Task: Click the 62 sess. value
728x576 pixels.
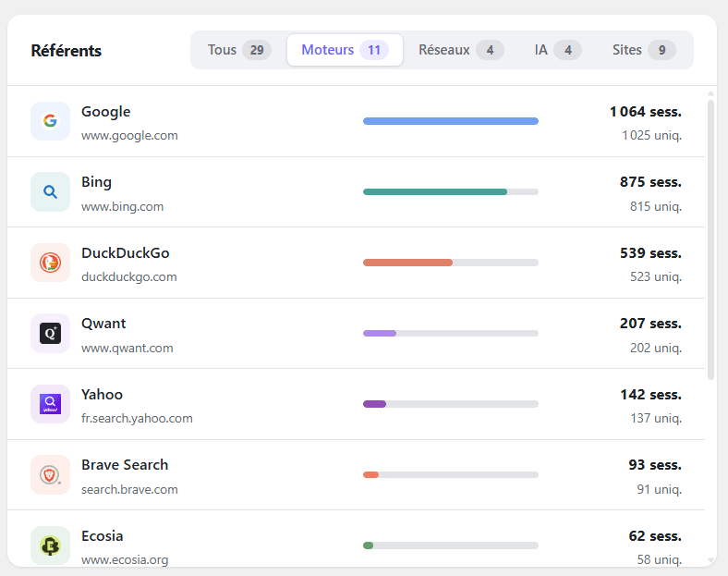Action: [655, 536]
